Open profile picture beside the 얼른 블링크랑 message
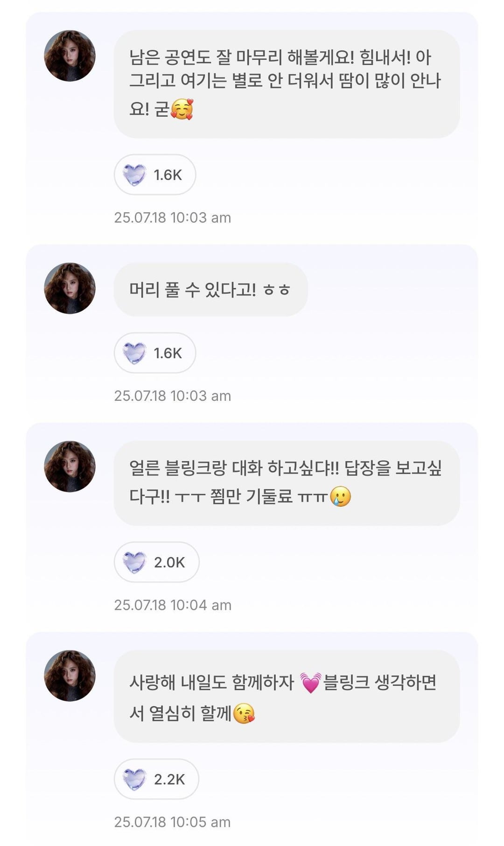This screenshot has width=504, height=846. pos(70,467)
